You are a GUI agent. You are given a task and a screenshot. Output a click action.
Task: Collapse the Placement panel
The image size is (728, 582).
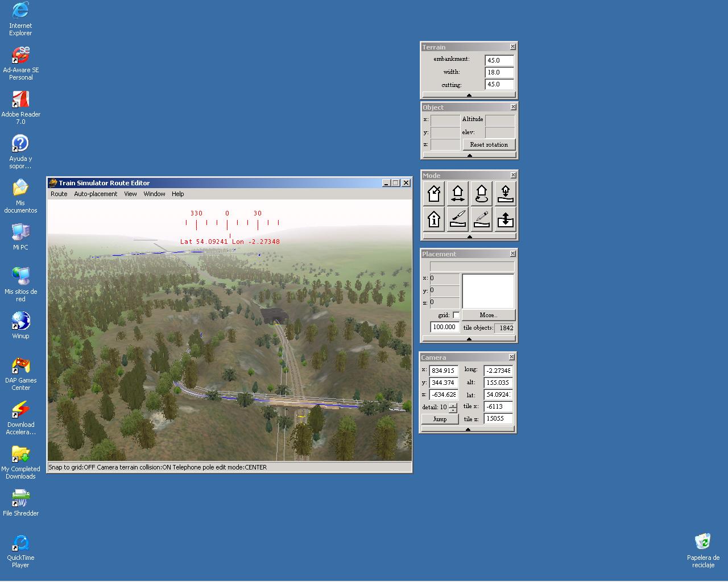click(x=469, y=339)
